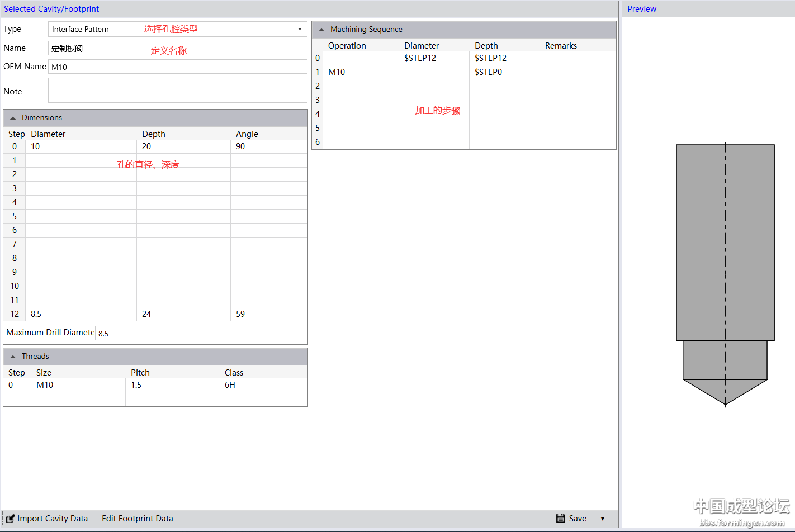Collapse the Dimensions section
The width and height of the screenshot is (795, 532).
pyautogui.click(x=13, y=118)
